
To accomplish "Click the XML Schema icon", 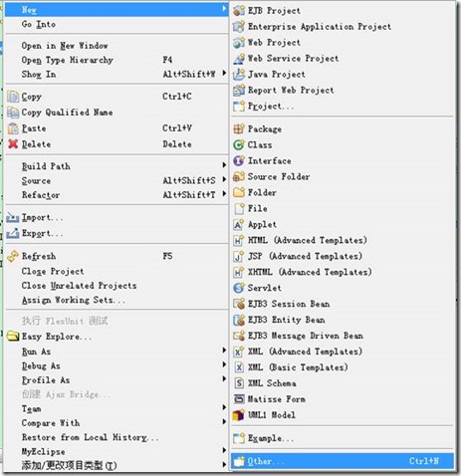I will (239, 383).
